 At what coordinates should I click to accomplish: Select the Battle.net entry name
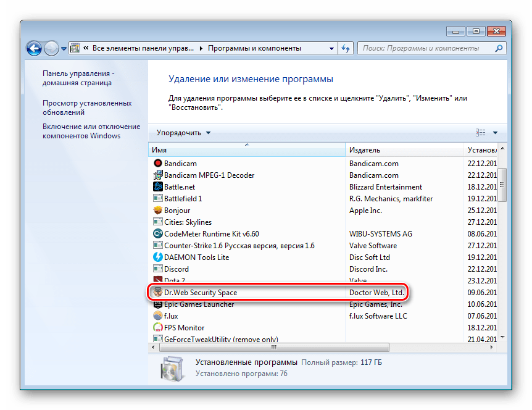point(180,187)
